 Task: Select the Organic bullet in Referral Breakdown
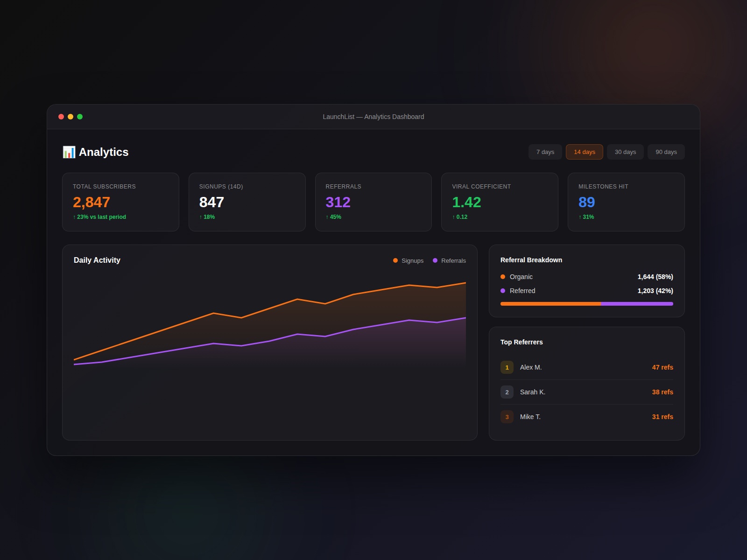pos(503,277)
